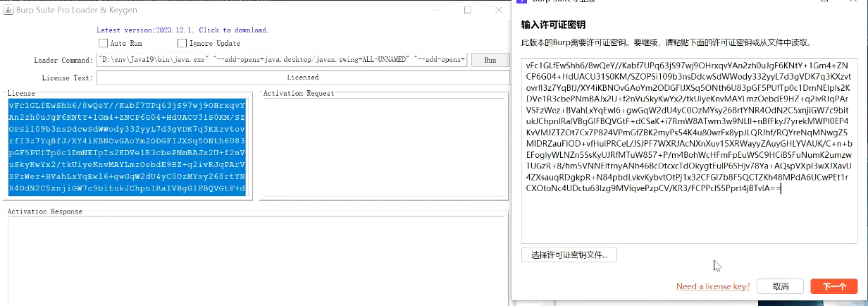The image size is (868, 306).
Task: Click the select license key file button
Action: 569,255
